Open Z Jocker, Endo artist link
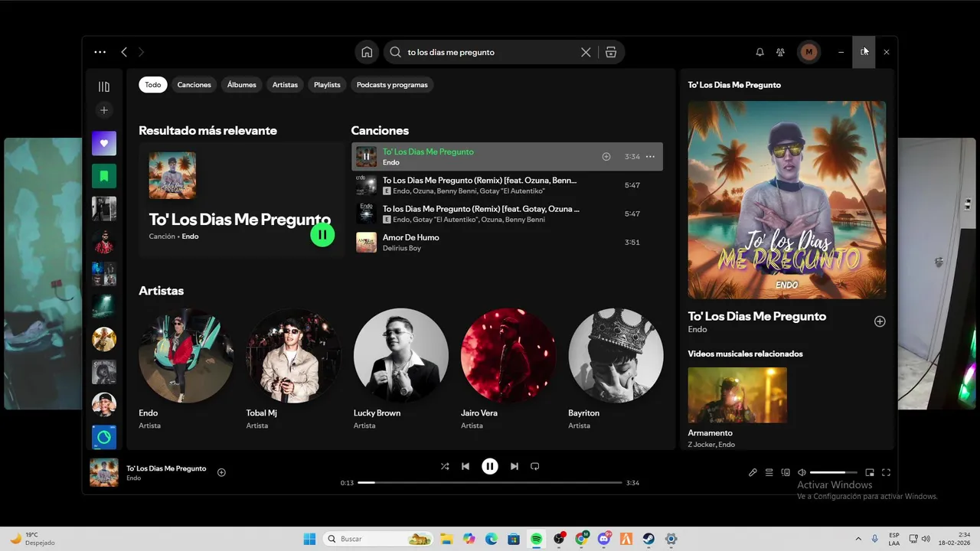The image size is (980, 551). (x=711, y=445)
